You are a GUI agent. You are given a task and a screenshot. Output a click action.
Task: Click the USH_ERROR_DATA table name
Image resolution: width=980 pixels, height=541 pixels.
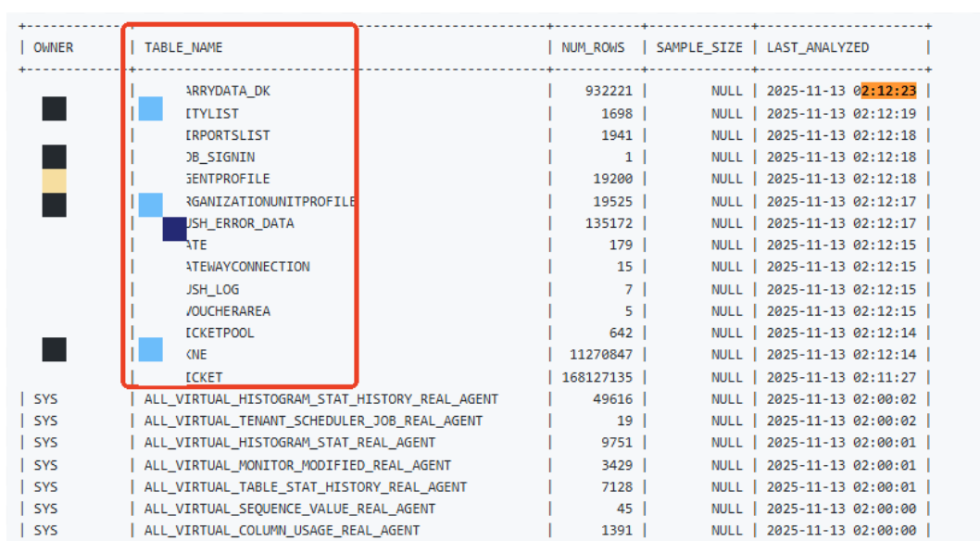coord(240,223)
